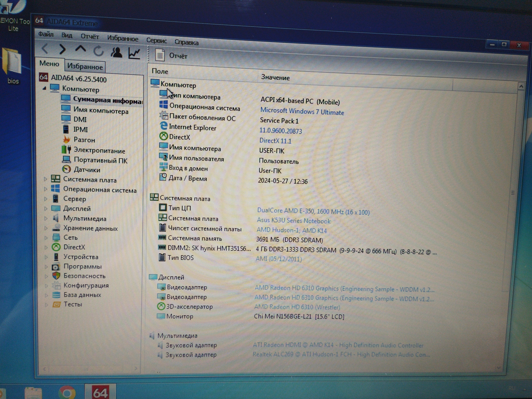Open the graph chart icon in toolbar
The image size is (532, 399).
coord(134,53)
